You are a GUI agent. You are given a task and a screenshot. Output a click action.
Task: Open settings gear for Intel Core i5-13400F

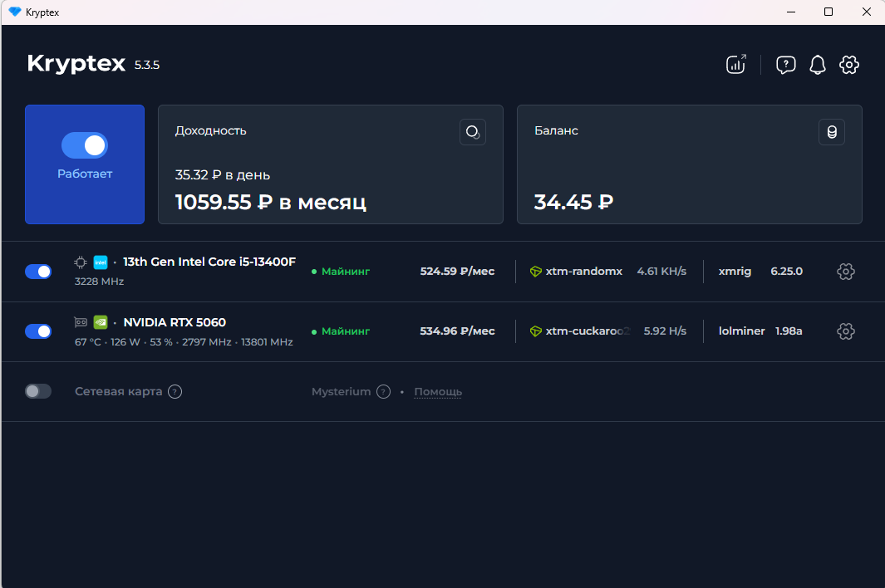coord(845,272)
